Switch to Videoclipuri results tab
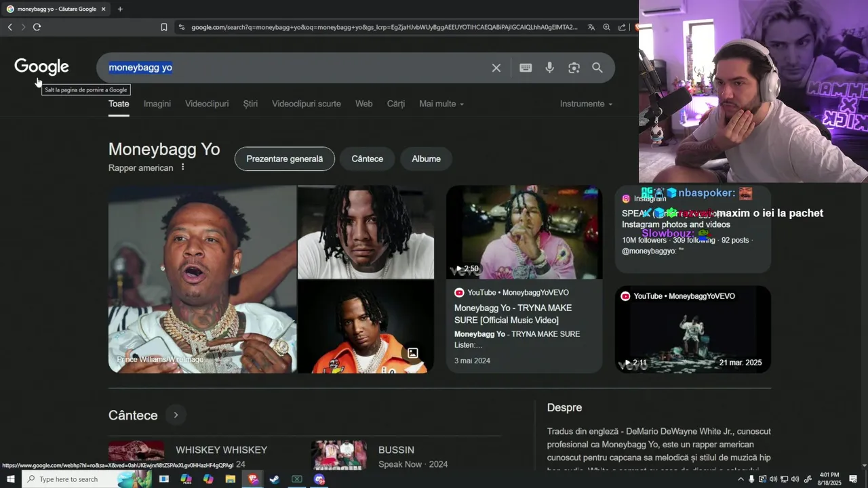This screenshot has height=488, width=868. 207,104
